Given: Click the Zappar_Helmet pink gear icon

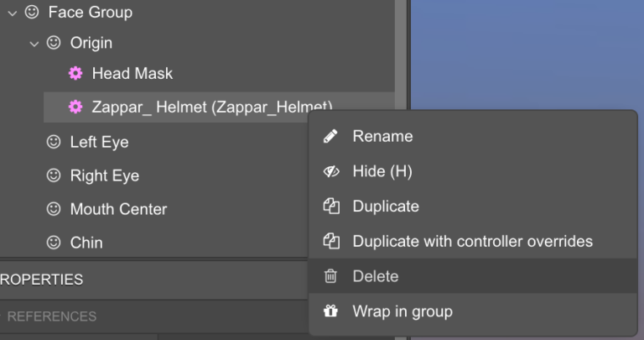Looking at the screenshot, I should click(x=75, y=107).
